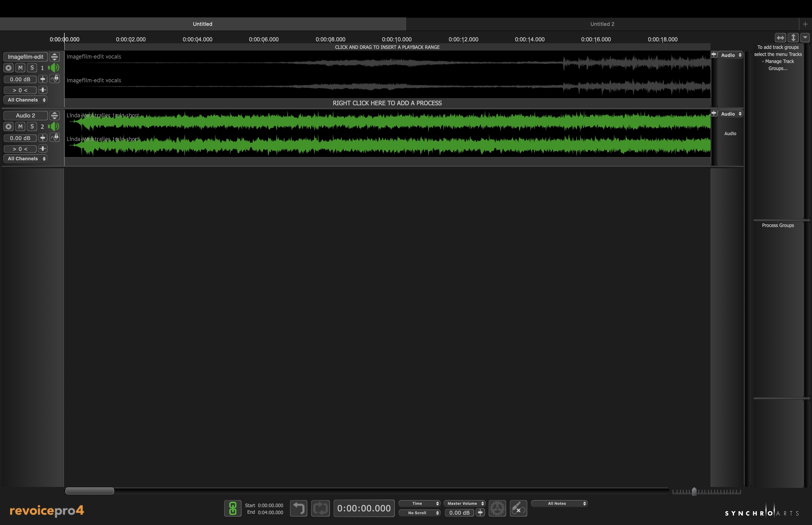Screen dimensions: 812x525
Task: Click the Start time value 0:00:00.000
Action: pos(271,505)
